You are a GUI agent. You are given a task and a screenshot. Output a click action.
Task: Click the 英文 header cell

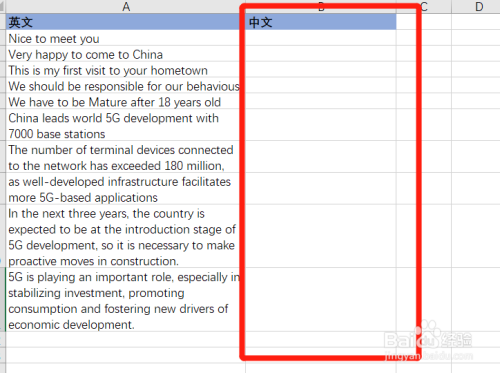pyautogui.click(x=126, y=22)
